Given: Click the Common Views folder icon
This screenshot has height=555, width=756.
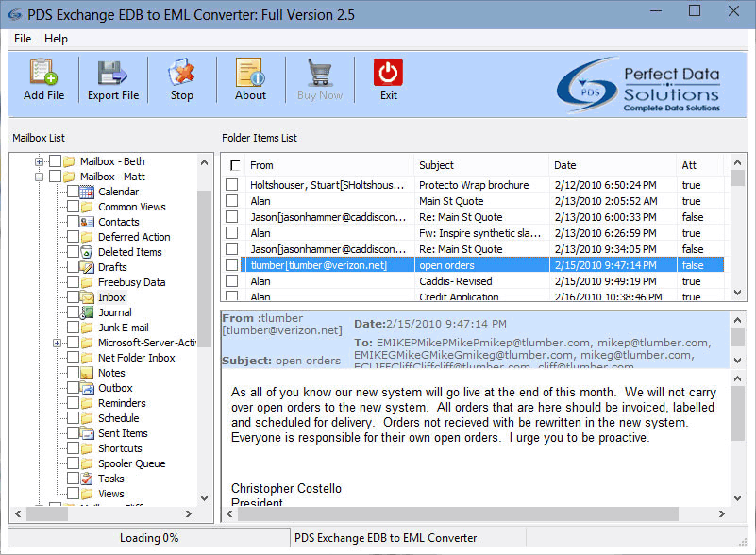Looking at the screenshot, I should pyautogui.click(x=87, y=207).
